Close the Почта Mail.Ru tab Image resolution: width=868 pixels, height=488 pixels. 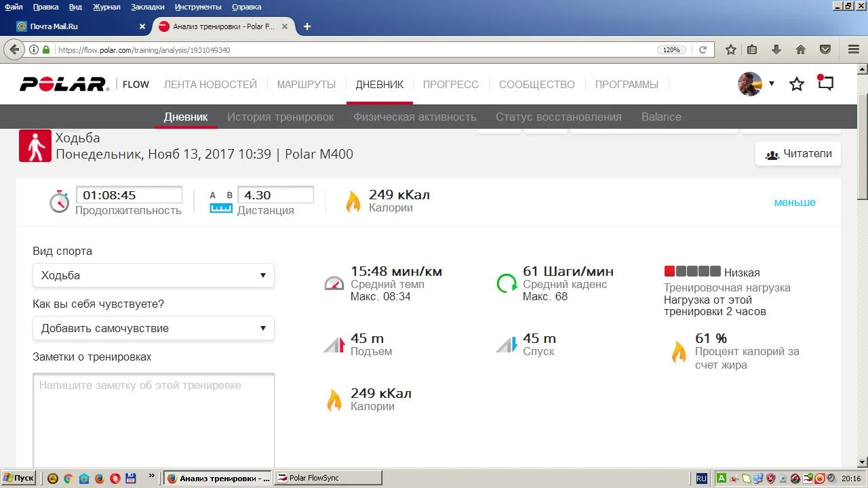(x=142, y=26)
